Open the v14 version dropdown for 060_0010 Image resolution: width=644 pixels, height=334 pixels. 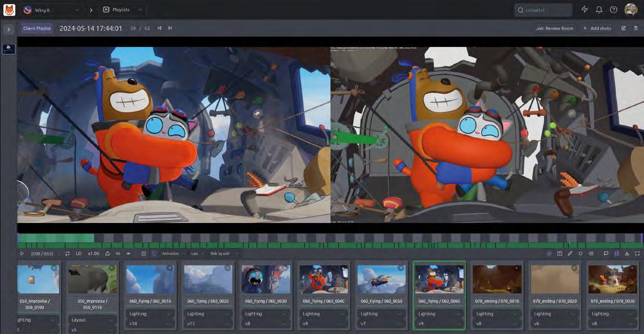coord(150,324)
